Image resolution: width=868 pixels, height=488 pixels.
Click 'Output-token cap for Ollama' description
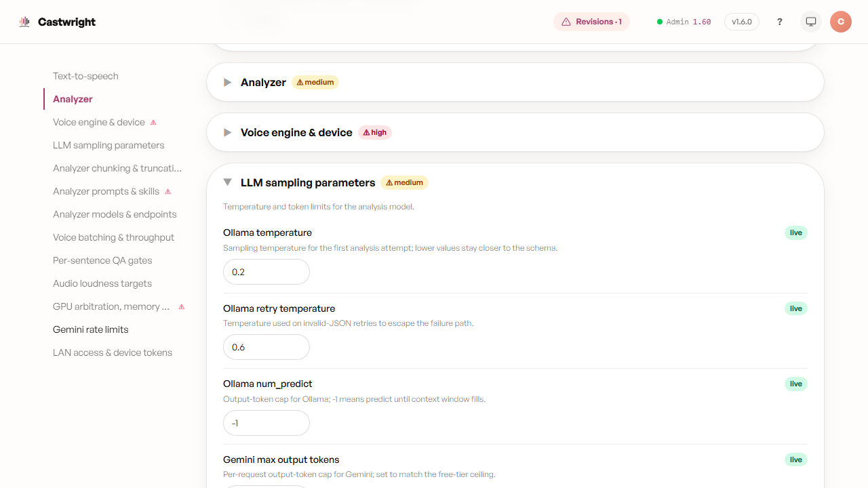pyautogui.click(x=354, y=399)
